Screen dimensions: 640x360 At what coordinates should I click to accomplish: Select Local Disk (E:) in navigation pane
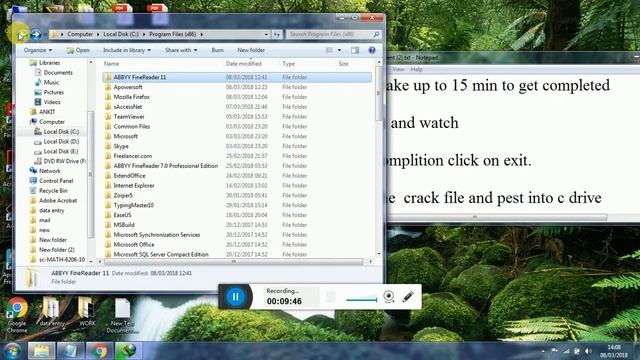tap(61, 151)
